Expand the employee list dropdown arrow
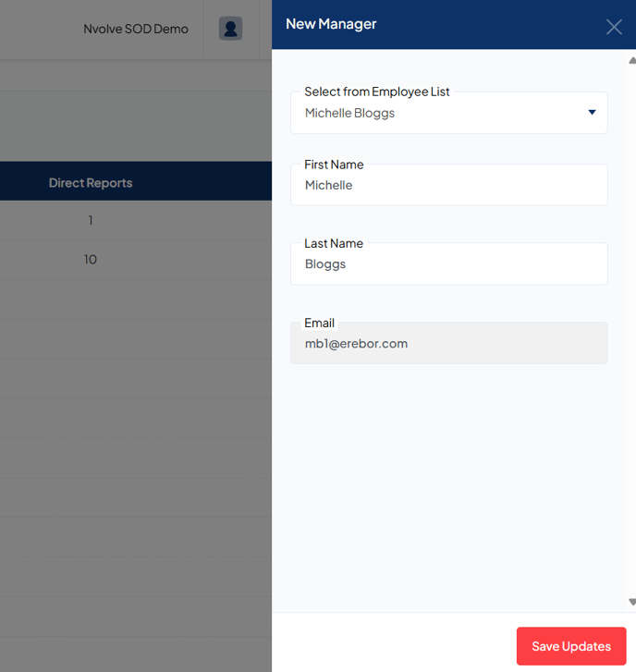 [592, 113]
